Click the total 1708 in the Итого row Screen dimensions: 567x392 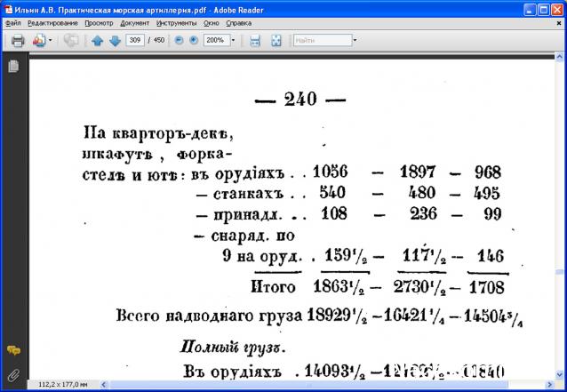(487, 288)
